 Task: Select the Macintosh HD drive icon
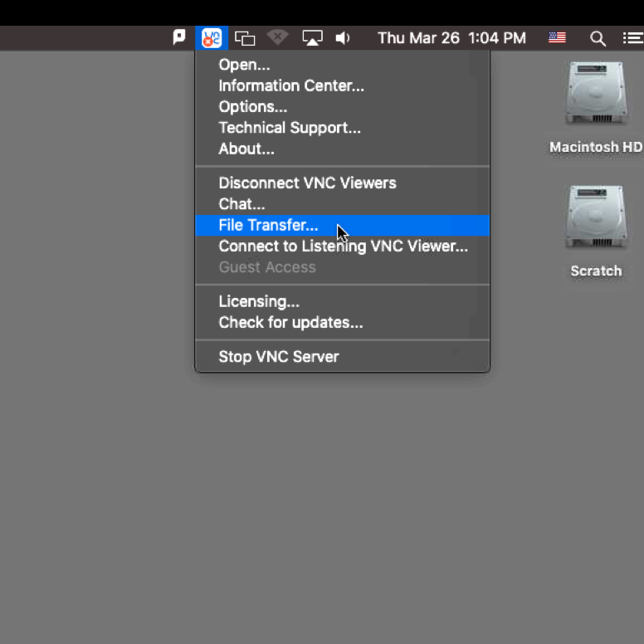[596, 93]
